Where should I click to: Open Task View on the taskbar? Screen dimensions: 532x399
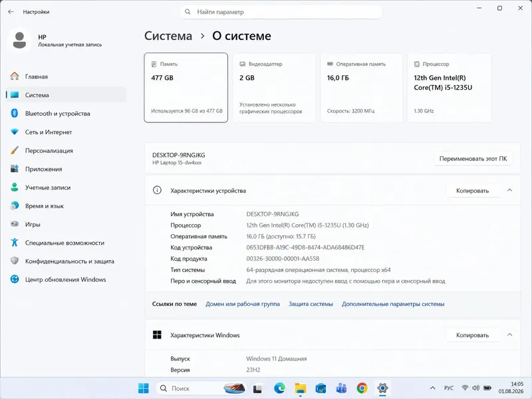[258, 388]
